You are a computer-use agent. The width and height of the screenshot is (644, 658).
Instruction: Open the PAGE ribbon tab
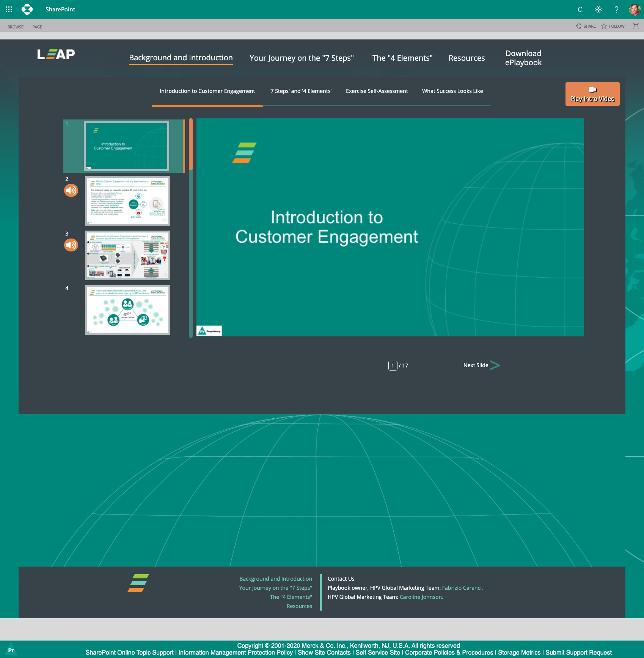(x=37, y=27)
